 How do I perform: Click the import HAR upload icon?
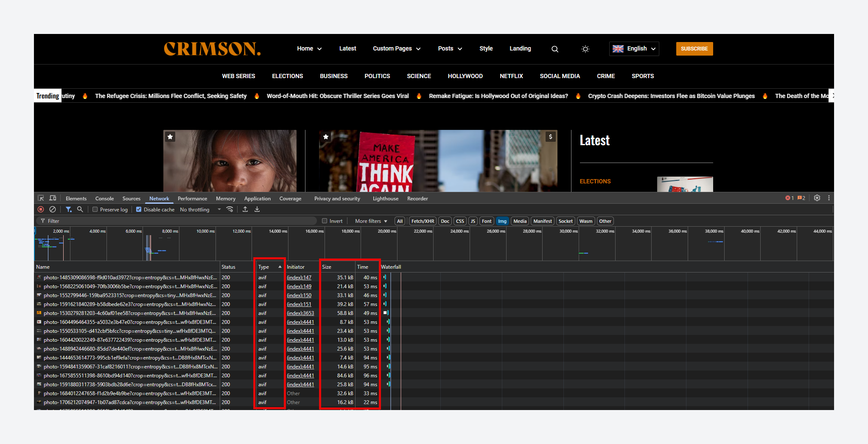click(245, 209)
